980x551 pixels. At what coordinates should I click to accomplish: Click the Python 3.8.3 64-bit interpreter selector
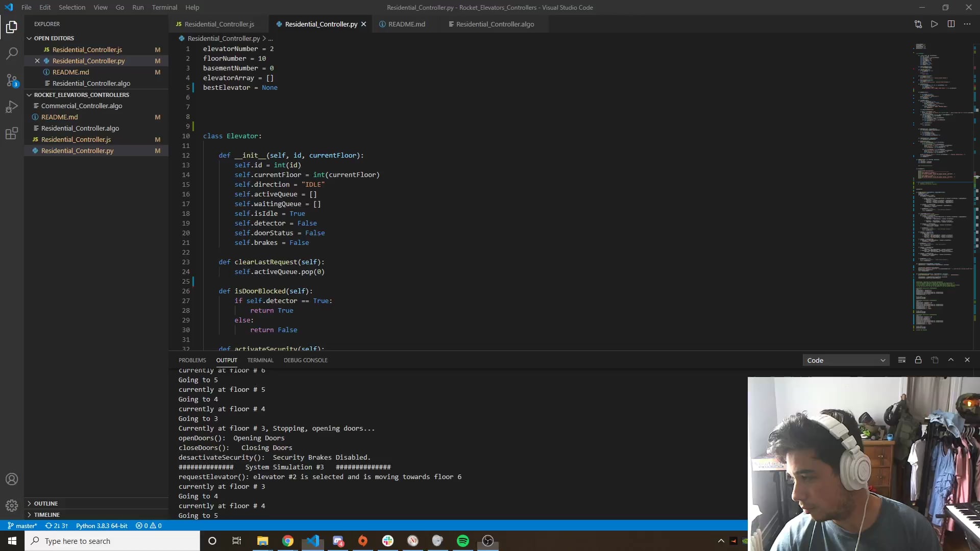point(102,525)
